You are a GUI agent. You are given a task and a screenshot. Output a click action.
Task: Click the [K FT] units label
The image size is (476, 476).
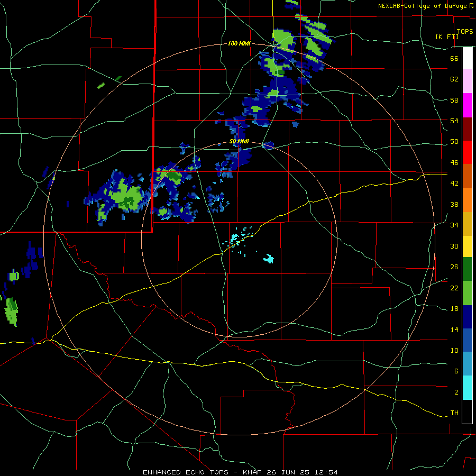[447, 36]
